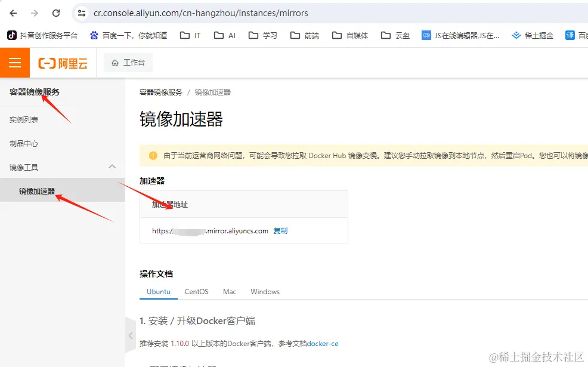Click the 镜像加速器 breadcrumb item
The width and height of the screenshot is (588, 367).
tap(213, 92)
